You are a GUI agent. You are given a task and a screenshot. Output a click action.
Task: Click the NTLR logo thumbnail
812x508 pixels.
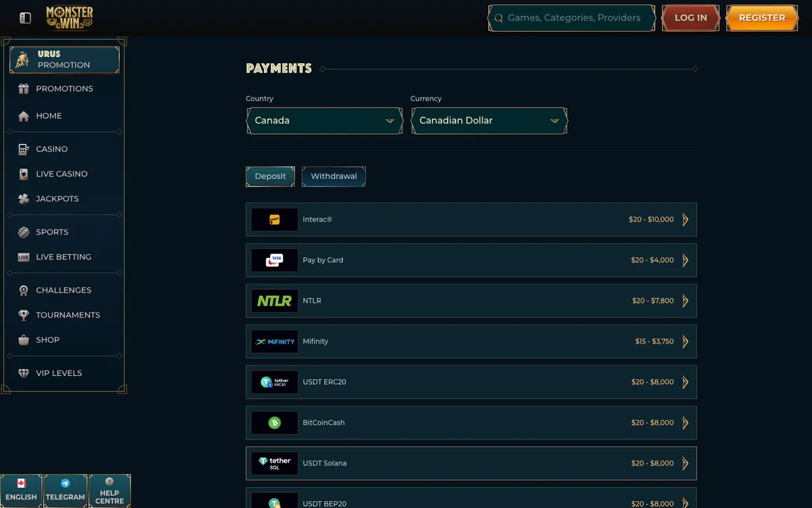pos(275,301)
